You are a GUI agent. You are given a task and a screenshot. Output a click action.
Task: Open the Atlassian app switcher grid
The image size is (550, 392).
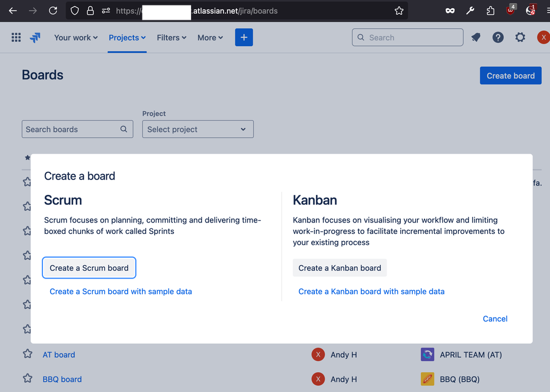coord(16,37)
